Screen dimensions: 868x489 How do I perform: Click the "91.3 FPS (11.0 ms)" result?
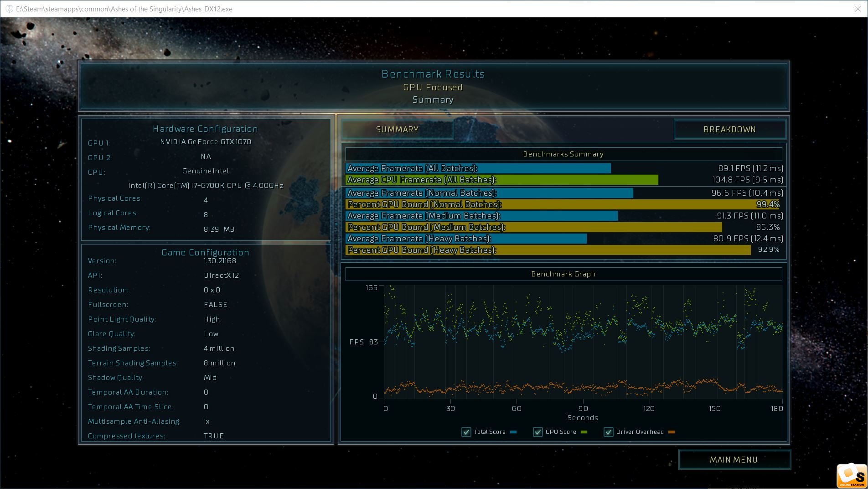[x=750, y=216]
